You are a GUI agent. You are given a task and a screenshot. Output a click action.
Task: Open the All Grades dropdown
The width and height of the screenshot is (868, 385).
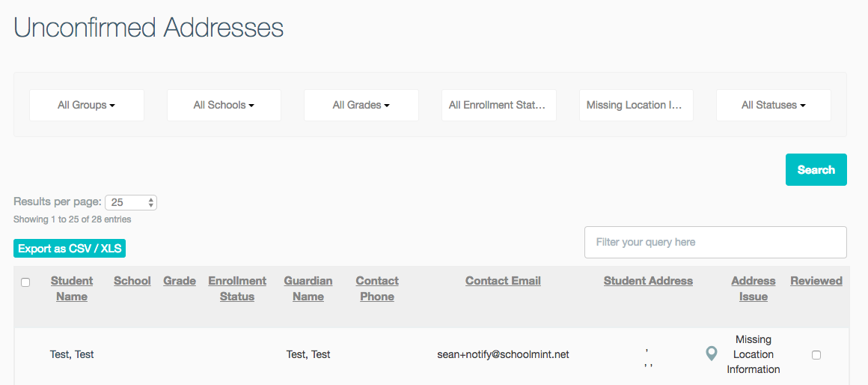[361, 106]
